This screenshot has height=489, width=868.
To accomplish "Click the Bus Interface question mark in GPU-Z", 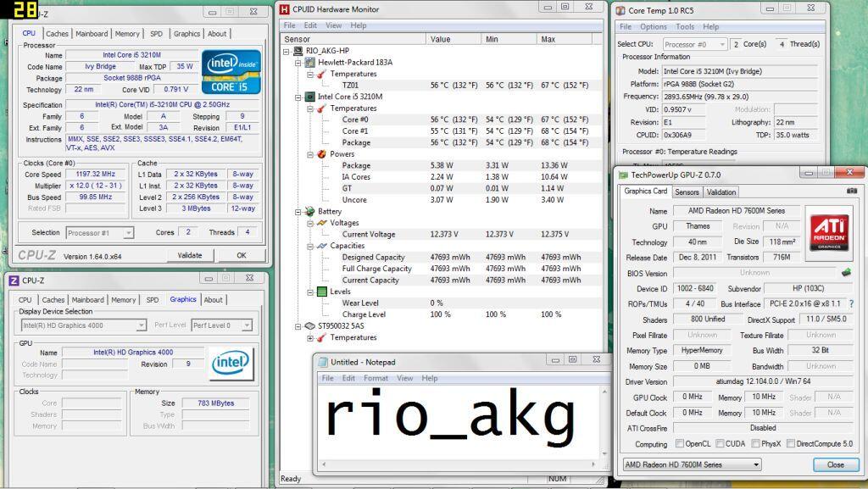I will (851, 303).
